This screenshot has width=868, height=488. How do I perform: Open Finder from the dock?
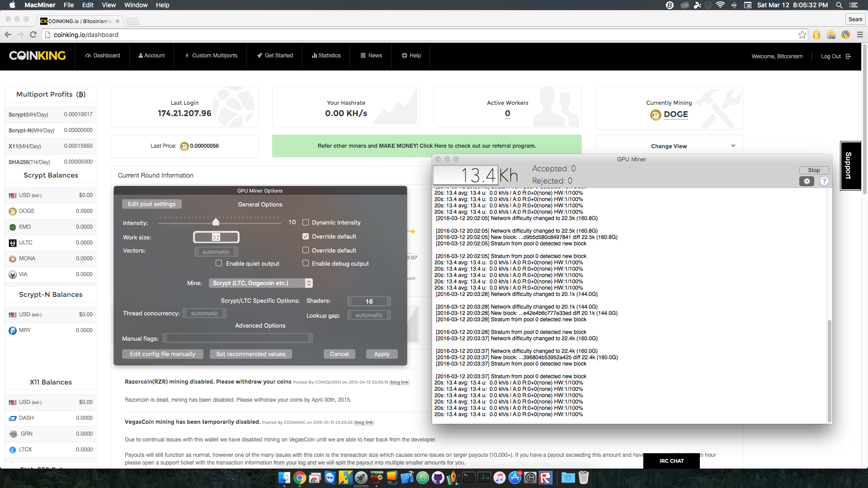coord(284,478)
